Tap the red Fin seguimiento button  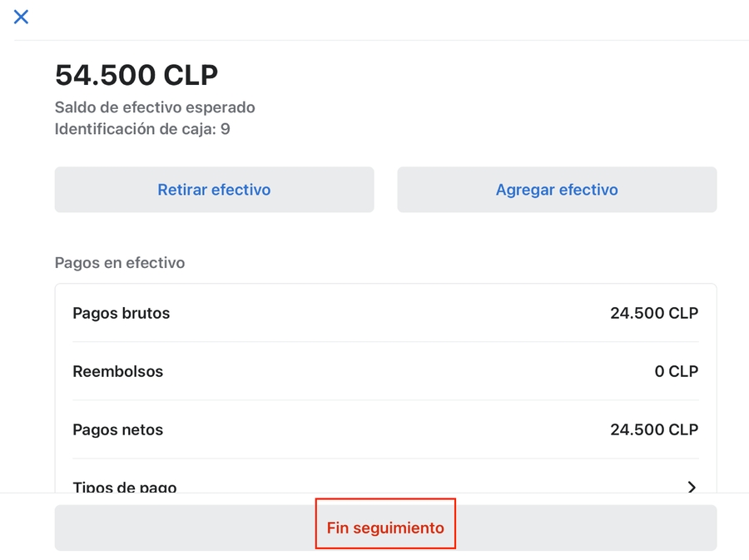tap(385, 528)
